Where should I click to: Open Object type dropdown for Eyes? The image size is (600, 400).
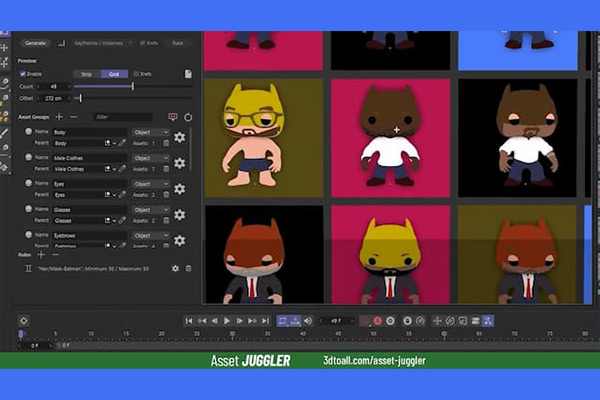click(151, 184)
